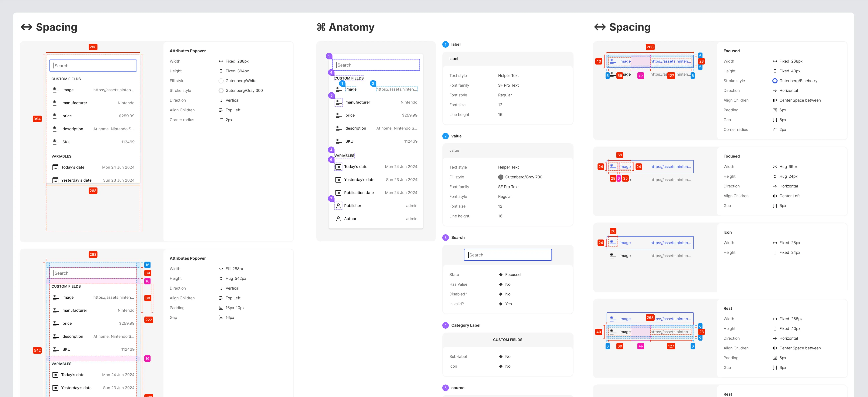Click the Gutenberg/Blueberry stroke color swatch
This screenshot has width=868, height=397.
coord(775,81)
